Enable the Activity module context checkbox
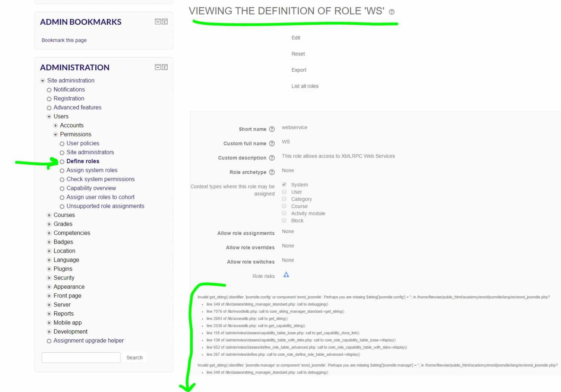 point(284,213)
